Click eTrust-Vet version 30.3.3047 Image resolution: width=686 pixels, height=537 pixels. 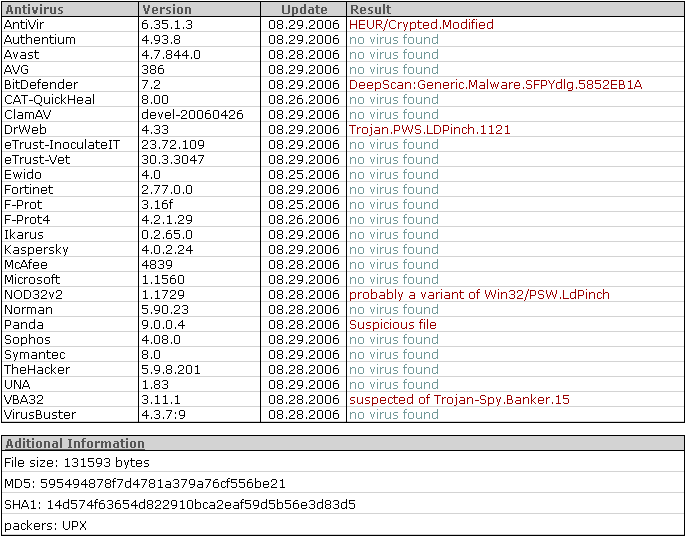173,159
